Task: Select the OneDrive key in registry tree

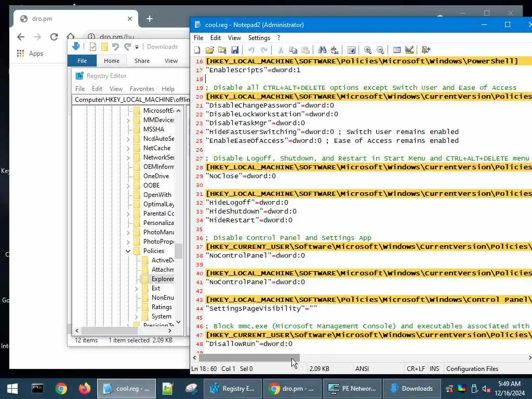Action: click(x=156, y=176)
